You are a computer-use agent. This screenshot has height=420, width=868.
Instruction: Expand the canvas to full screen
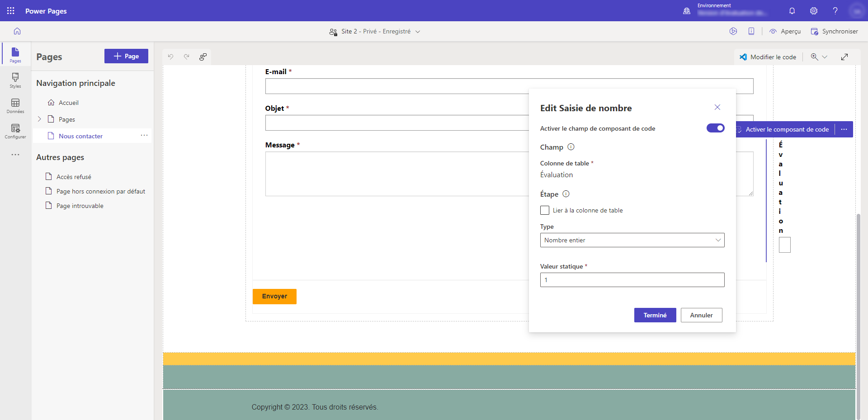[x=844, y=57]
